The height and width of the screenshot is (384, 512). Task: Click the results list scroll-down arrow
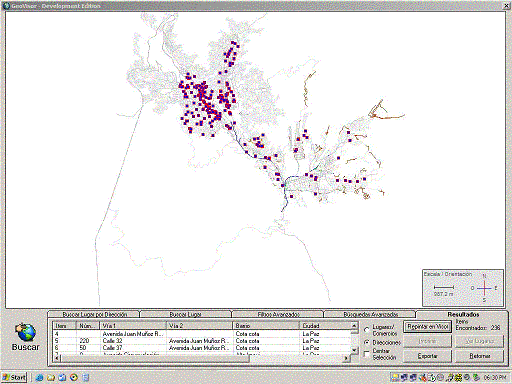[x=354, y=350]
